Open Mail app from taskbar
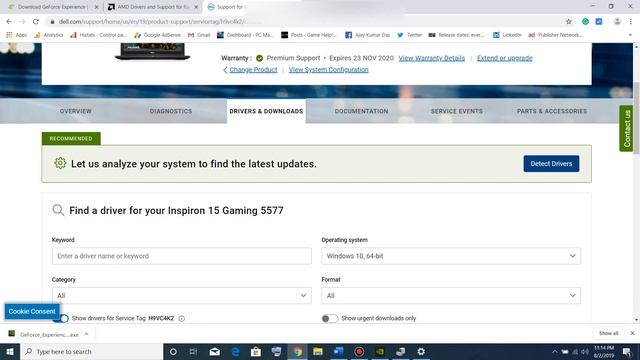The height and width of the screenshot is (360, 640). (215, 351)
